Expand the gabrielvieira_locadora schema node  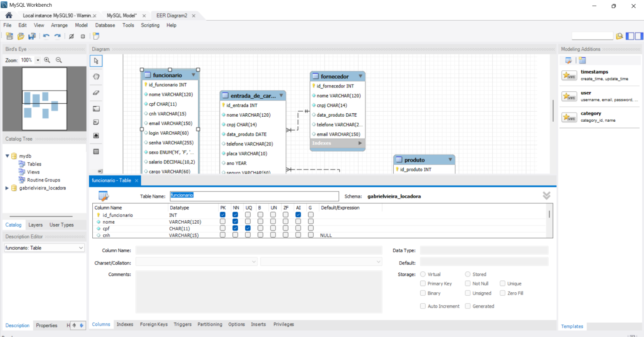tap(7, 188)
